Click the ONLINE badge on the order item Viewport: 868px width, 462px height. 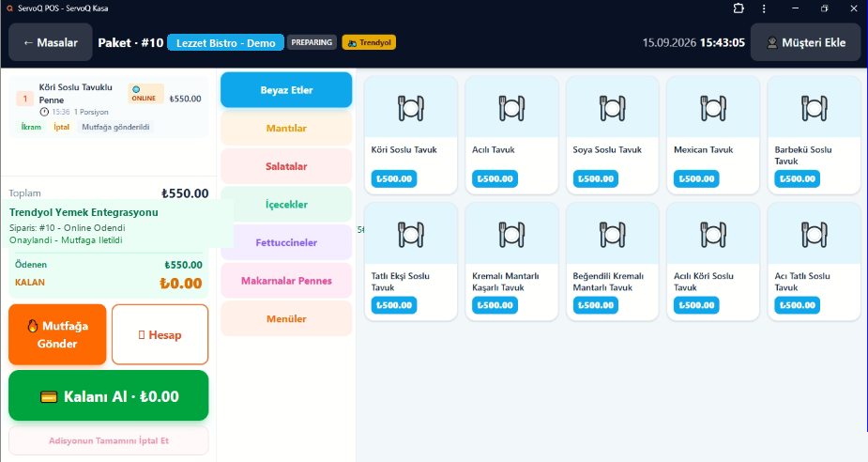click(145, 94)
